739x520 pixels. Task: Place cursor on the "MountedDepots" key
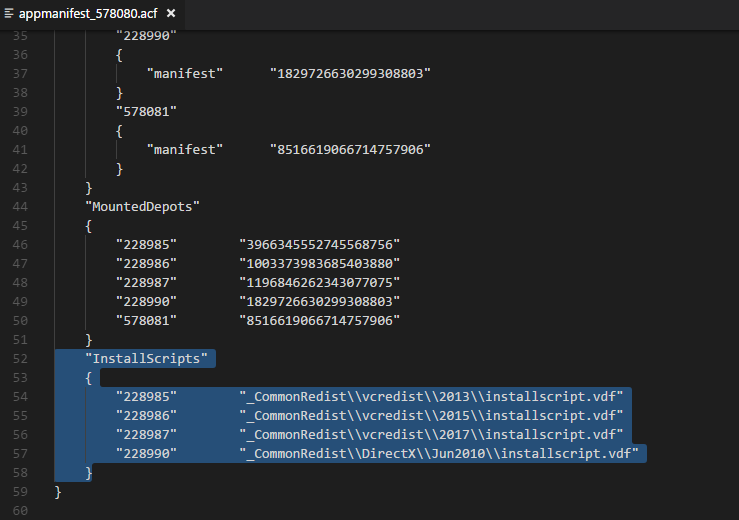point(143,206)
